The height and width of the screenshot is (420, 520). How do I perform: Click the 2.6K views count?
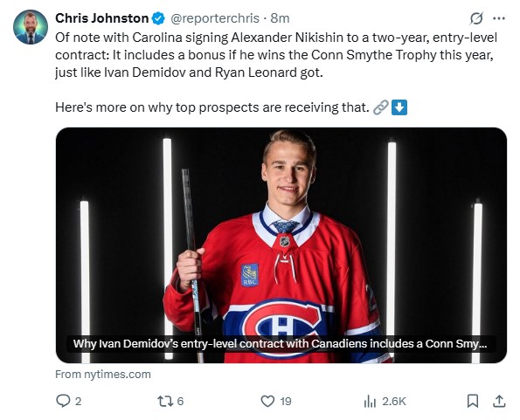pos(393,402)
